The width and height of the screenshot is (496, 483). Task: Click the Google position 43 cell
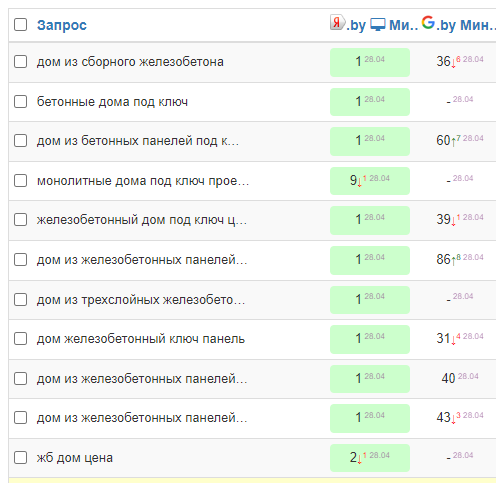[x=460, y=418]
